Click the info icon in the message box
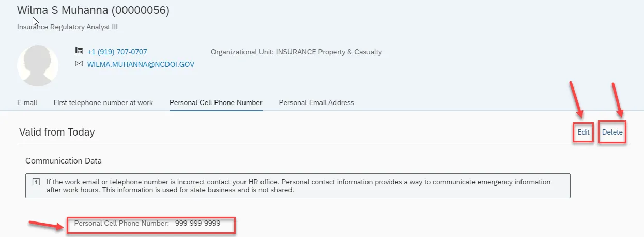This screenshot has height=237, width=644. 36,182
